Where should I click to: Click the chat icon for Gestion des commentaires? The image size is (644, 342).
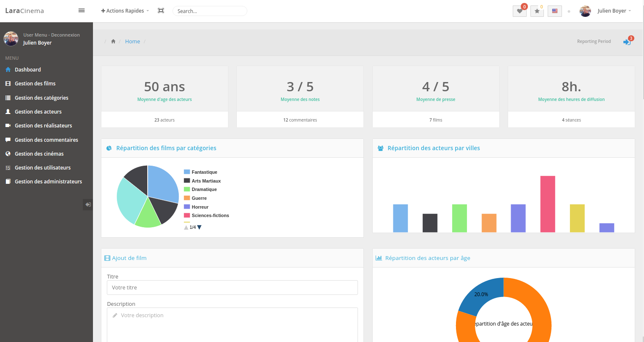point(8,140)
